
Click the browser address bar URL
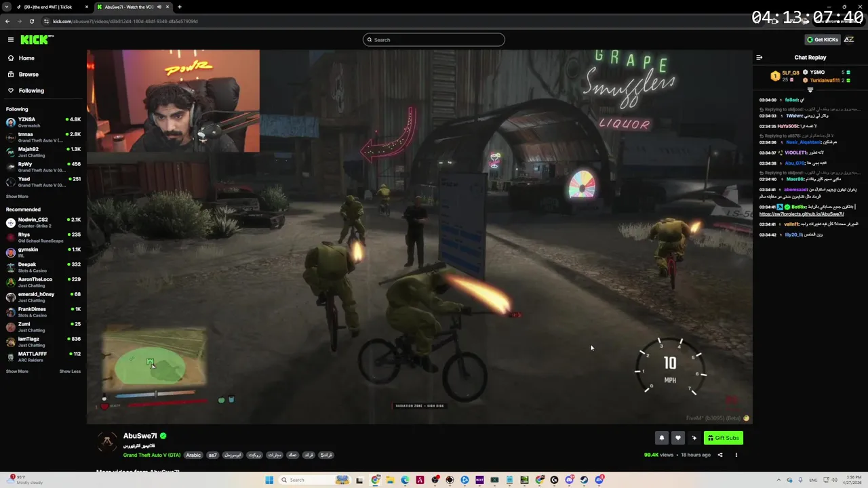pos(125,21)
